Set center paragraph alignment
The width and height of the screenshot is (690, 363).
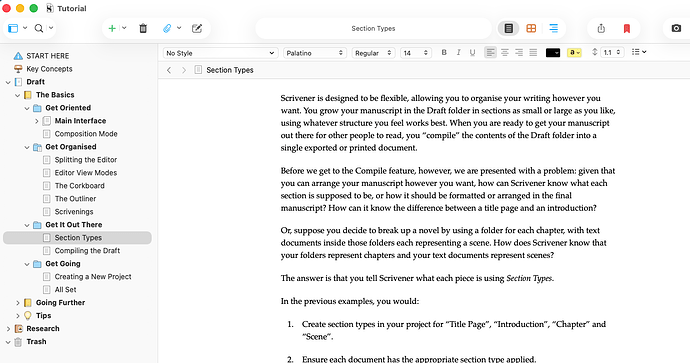(505, 52)
